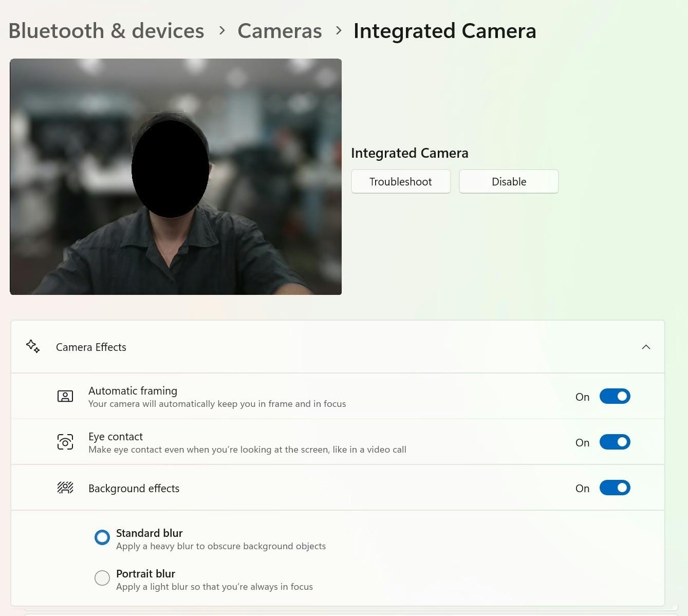Click the Background effects label text
Screen dimensions: 688x616
pos(134,489)
